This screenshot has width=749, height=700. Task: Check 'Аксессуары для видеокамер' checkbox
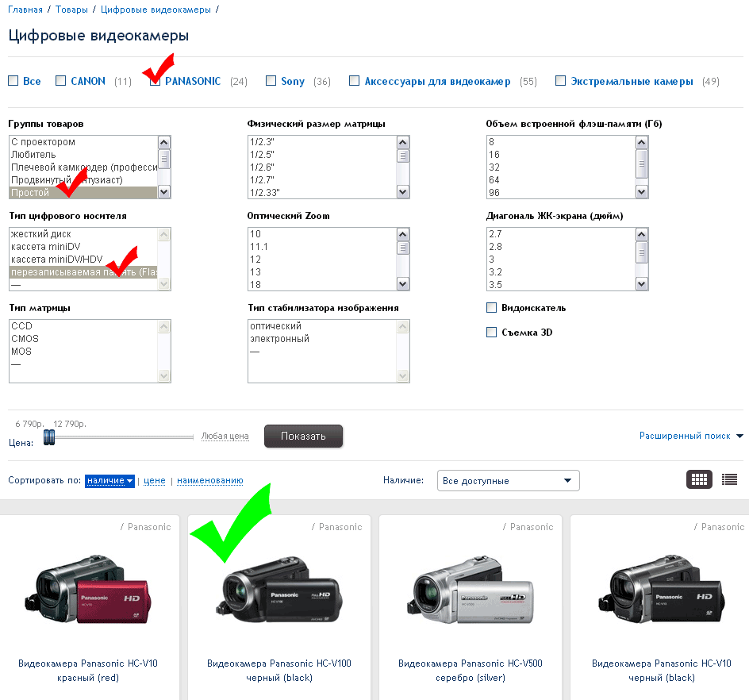[x=354, y=81]
